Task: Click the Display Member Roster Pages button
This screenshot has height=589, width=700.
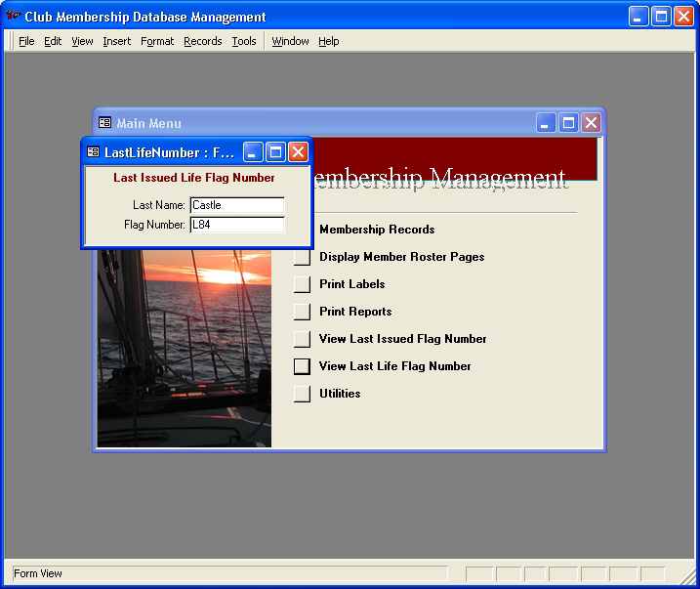Action: pyautogui.click(x=303, y=258)
